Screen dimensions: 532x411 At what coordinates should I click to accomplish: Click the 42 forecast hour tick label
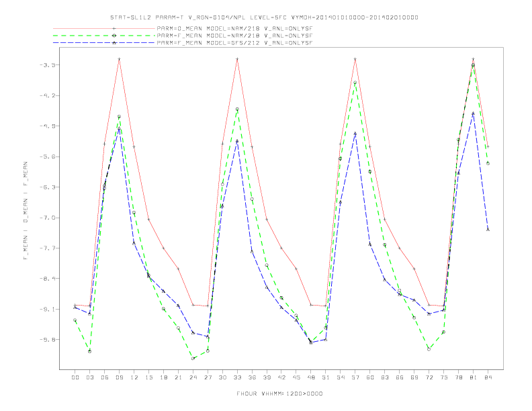coord(281,377)
